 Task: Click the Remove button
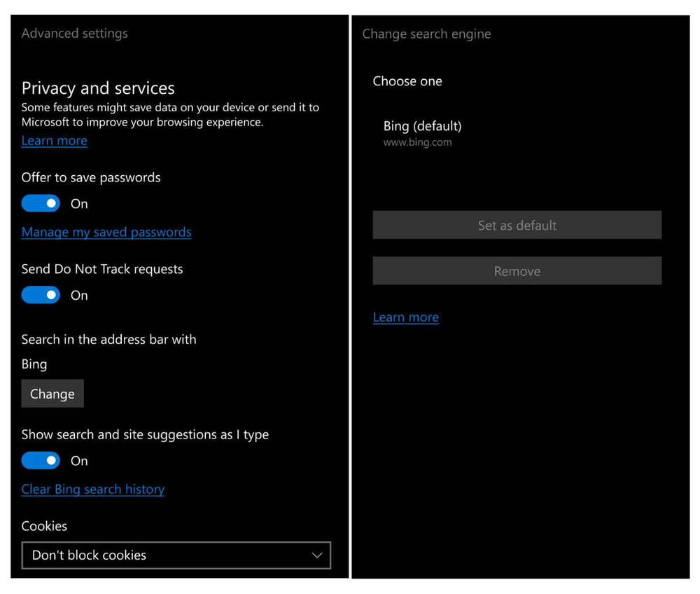pyautogui.click(x=517, y=271)
